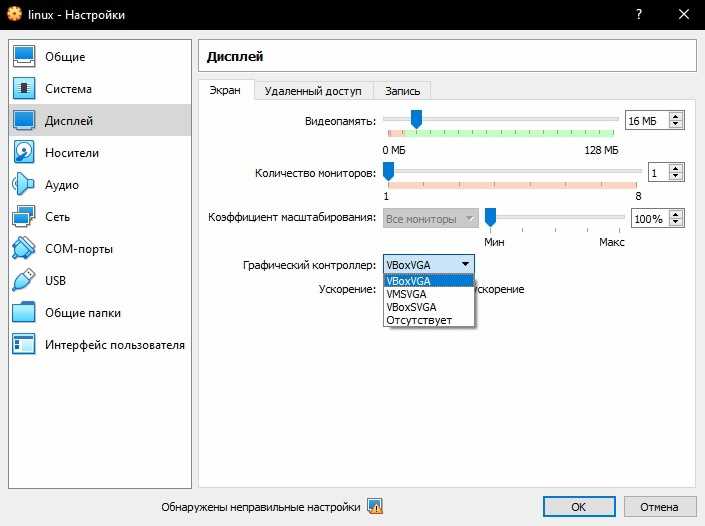Click the Видеопамять 16 МБ input field
Screen dimensions: 705x526
[647, 120]
